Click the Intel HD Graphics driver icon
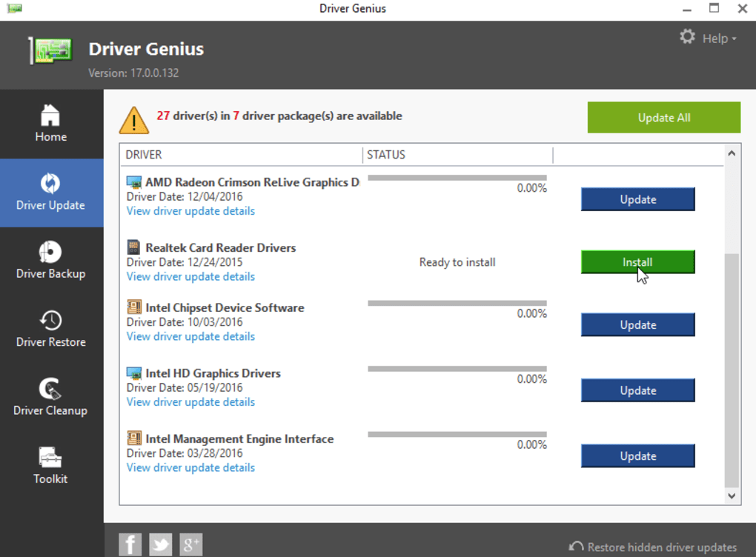The height and width of the screenshot is (557, 756). coord(134,373)
